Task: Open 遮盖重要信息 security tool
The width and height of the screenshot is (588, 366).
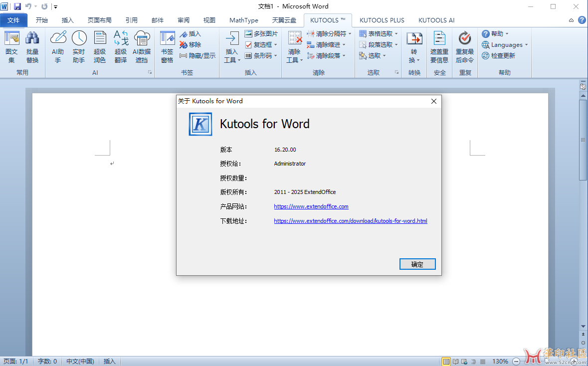Action: [439, 47]
